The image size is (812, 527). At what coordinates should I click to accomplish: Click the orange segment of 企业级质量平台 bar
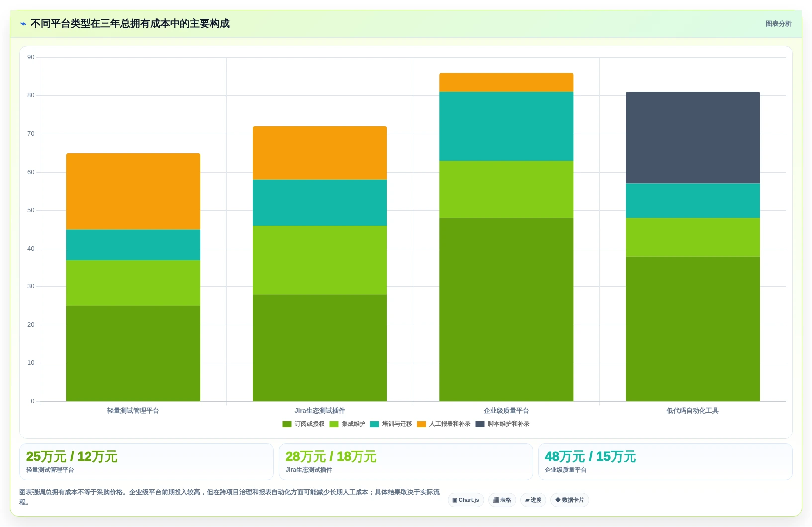tap(506, 83)
